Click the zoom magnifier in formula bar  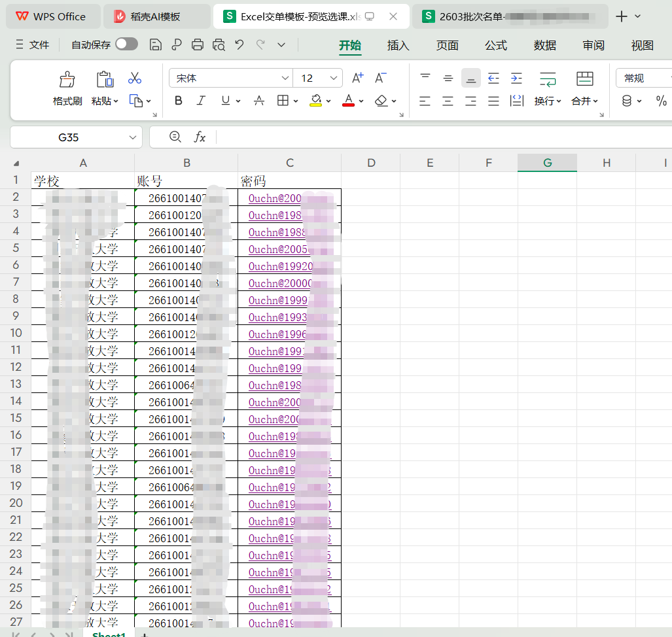(x=175, y=137)
